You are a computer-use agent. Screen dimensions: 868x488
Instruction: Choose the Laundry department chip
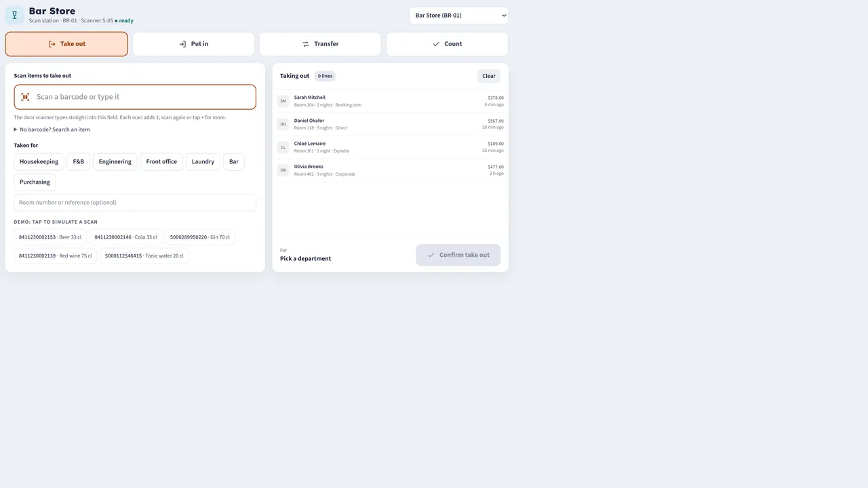pyautogui.click(x=203, y=162)
